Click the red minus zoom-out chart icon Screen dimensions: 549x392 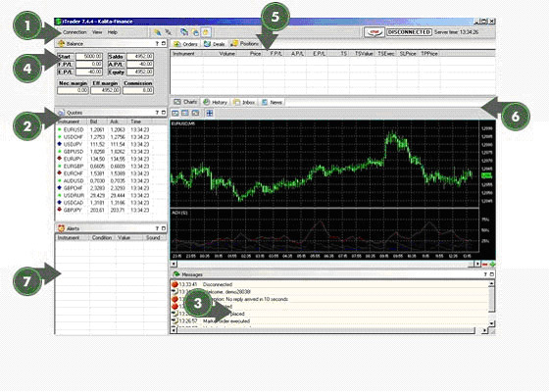coord(485,264)
